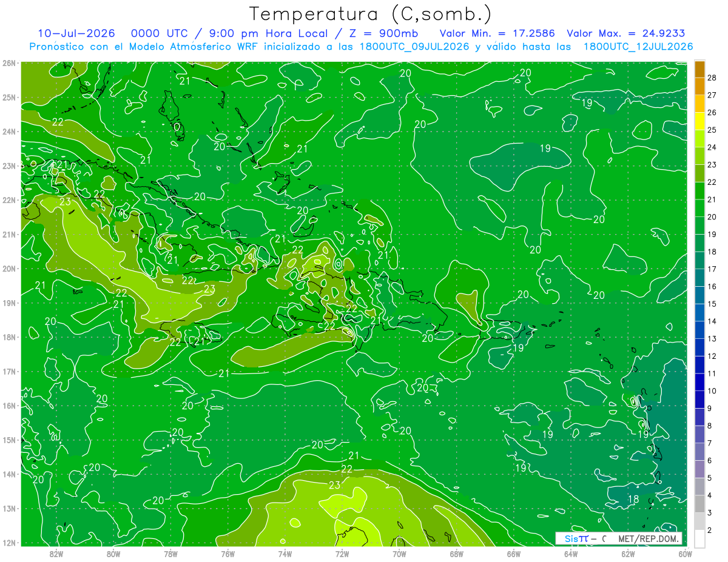Click the 15N latitude axis label
The width and height of the screenshot is (728, 562).
tap(9, 440)
